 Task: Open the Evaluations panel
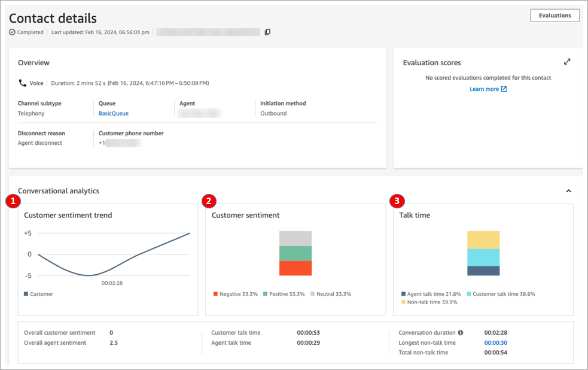click(555, 15)
